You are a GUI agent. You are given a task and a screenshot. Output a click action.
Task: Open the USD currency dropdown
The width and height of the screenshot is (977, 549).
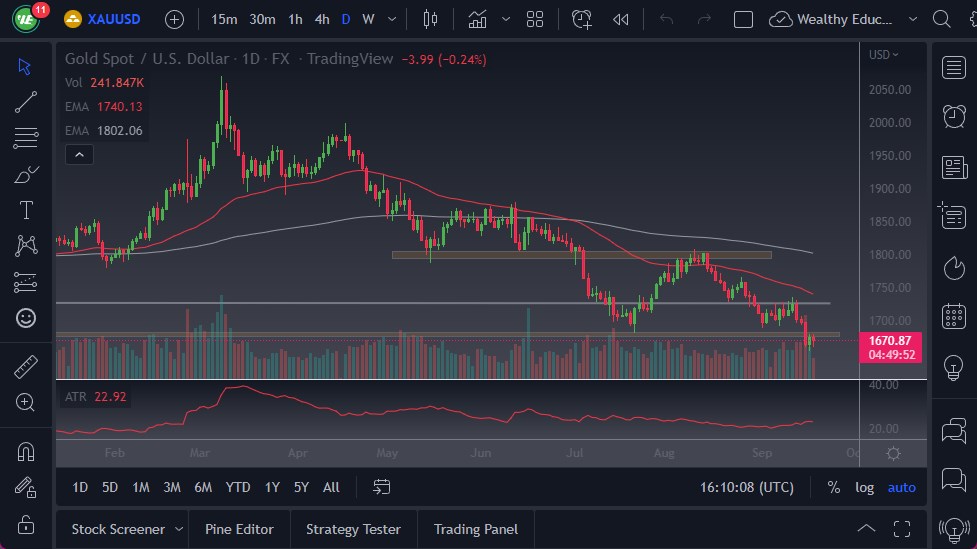coord(883,55)
